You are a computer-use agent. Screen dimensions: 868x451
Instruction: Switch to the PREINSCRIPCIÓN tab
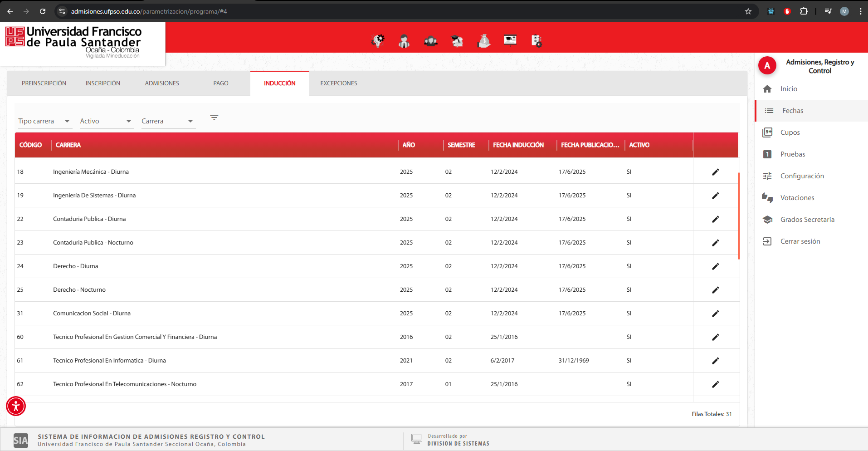click(44, 83)
